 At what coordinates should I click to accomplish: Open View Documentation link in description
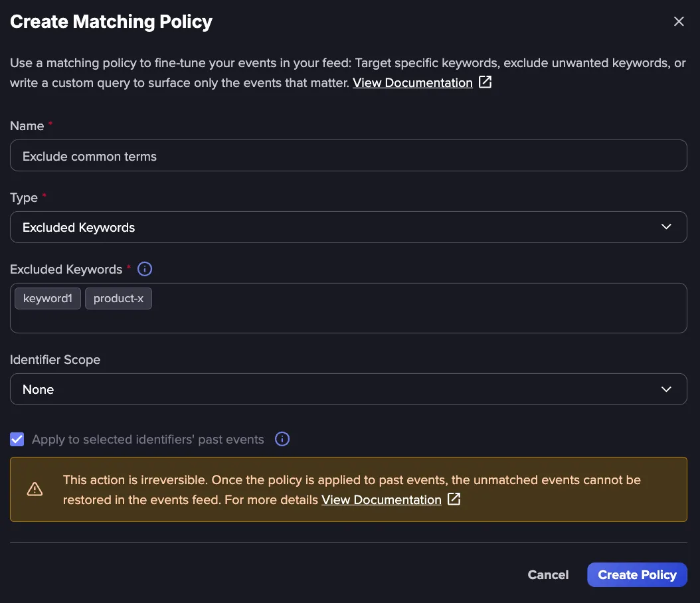(412, 82)
